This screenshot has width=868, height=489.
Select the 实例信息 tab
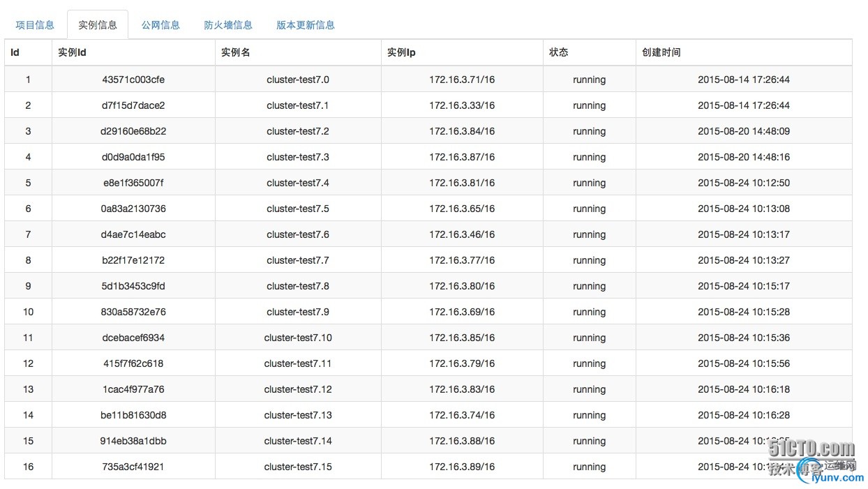tap(98, 25)
